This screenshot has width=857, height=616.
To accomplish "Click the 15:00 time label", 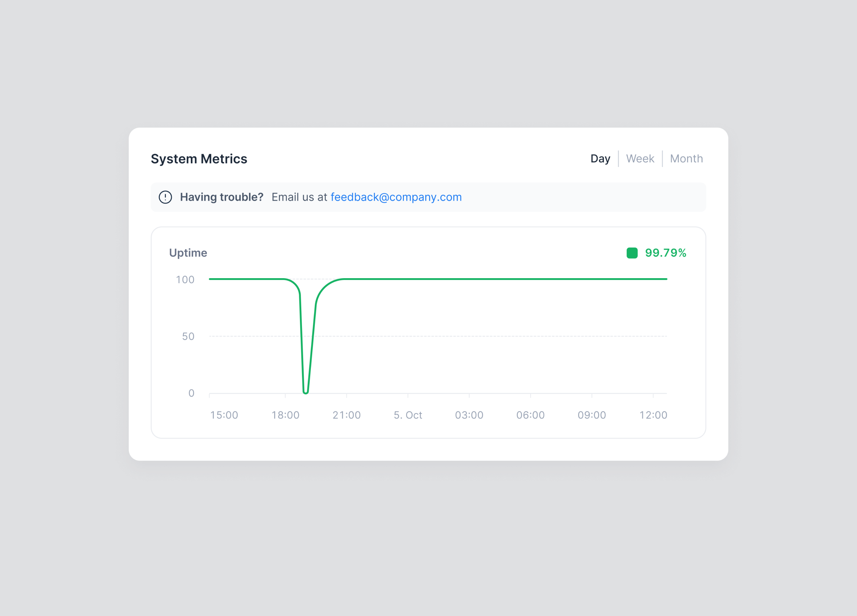I will (x=225, y=415).
